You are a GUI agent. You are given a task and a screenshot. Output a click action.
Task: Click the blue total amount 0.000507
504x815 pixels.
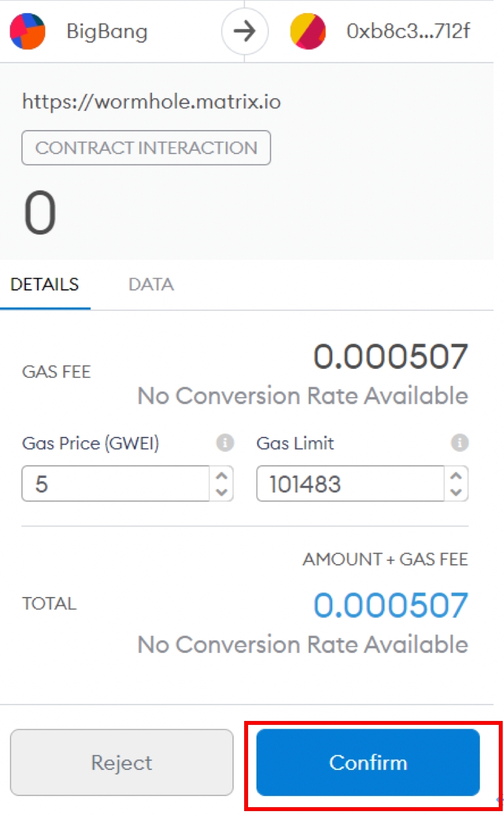point(390,605)
